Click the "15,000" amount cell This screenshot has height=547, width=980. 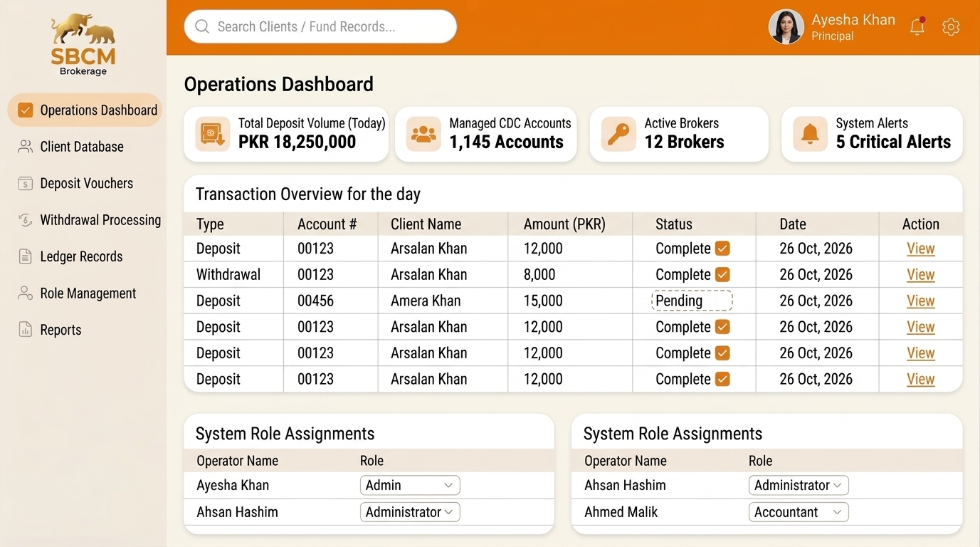click(543, 301)
